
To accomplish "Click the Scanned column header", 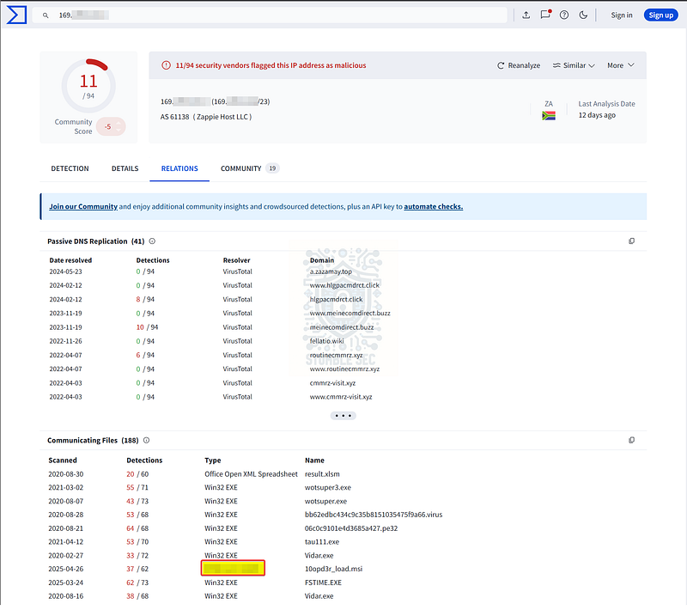I will coord(63,460).
